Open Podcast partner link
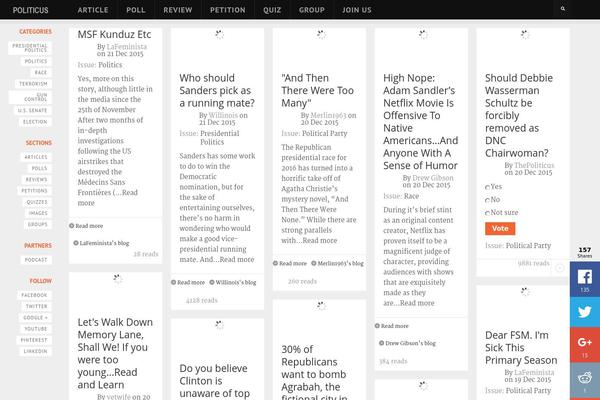The image size is (600, 400). (x=36, y=260)
